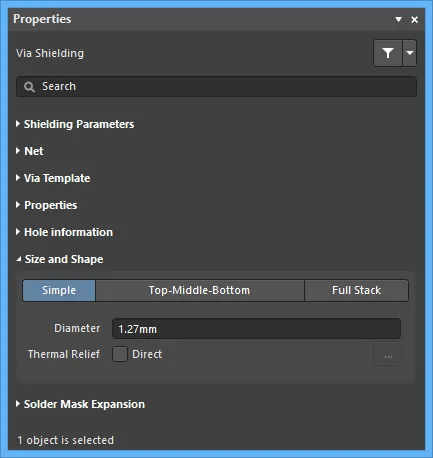Open the thermal relief ellipsis button
This screenshot has width=433, height=458.
coord(388,355)
